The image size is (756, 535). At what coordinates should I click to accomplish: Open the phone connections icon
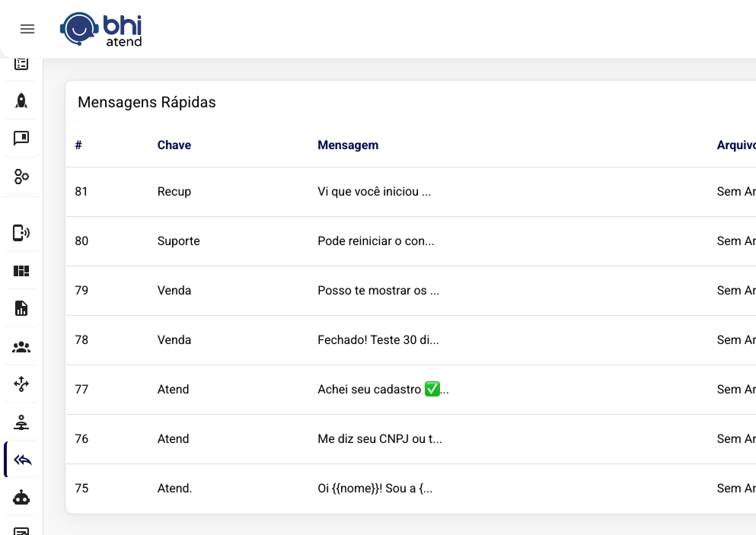(x=21, y=233)
